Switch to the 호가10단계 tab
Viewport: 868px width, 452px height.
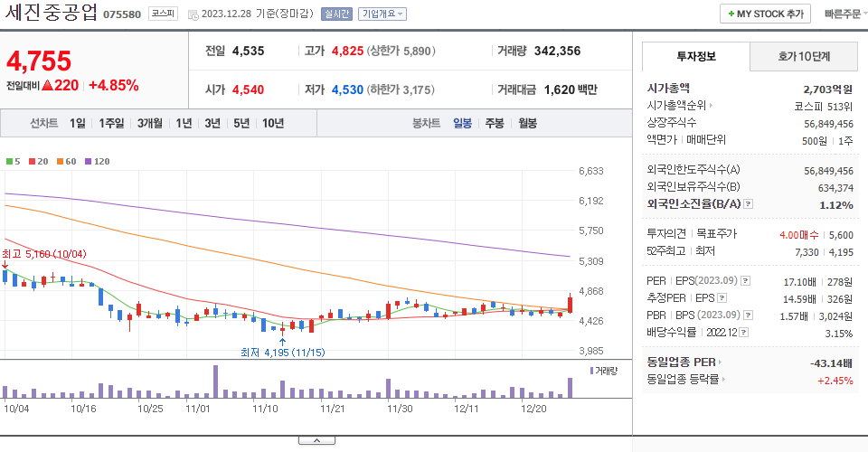pos(804,56)
